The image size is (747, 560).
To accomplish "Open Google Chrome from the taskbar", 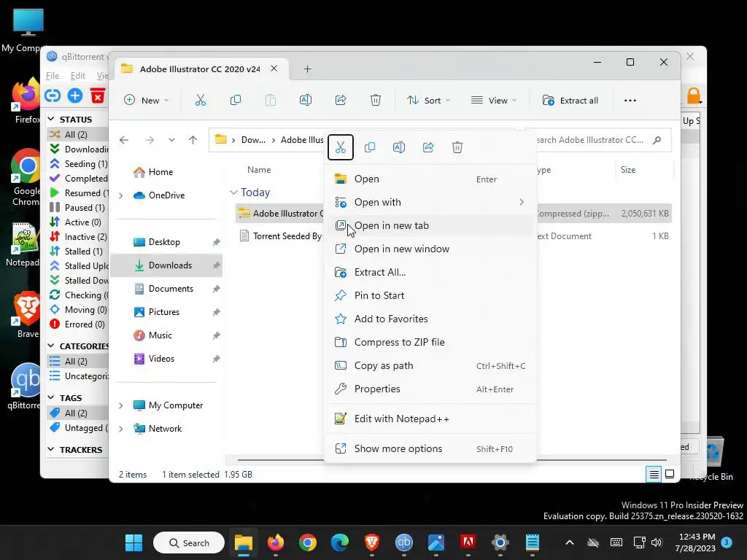I will coord(308,542).
